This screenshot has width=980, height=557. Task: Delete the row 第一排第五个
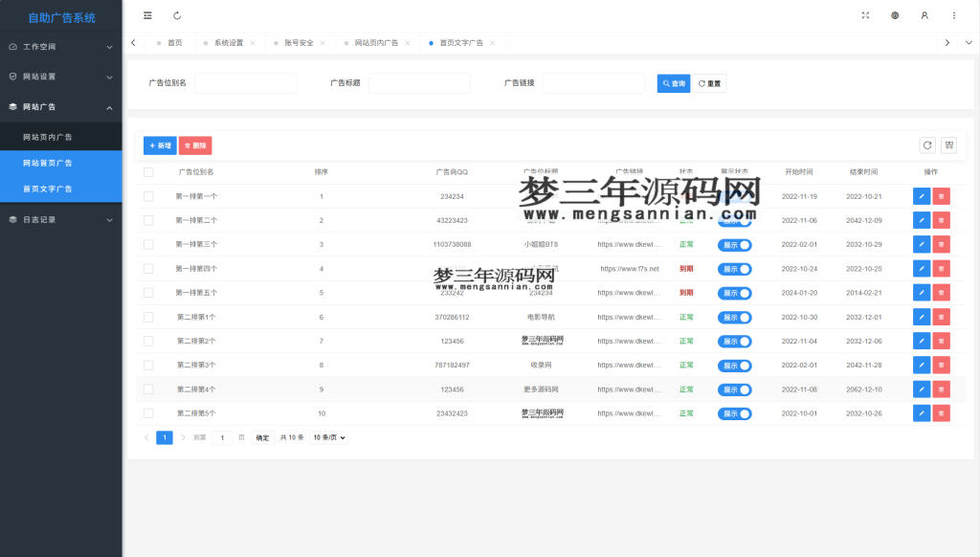942,293
